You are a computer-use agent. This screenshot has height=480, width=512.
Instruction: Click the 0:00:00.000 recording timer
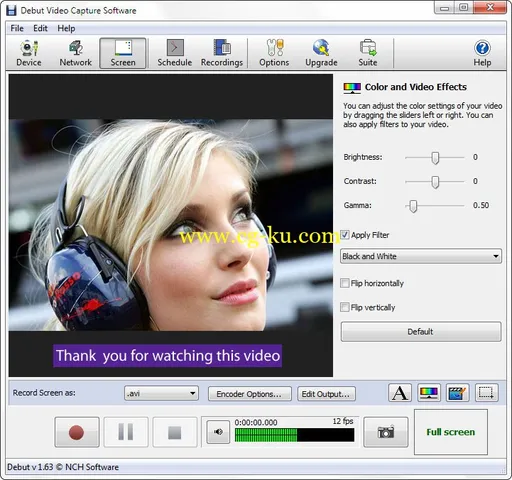tap(256, 422)
